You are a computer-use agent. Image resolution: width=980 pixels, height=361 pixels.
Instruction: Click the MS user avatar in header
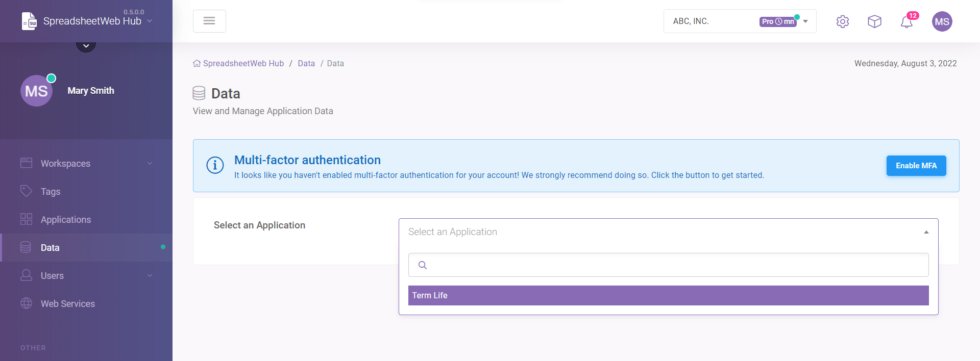coord(942,21)
